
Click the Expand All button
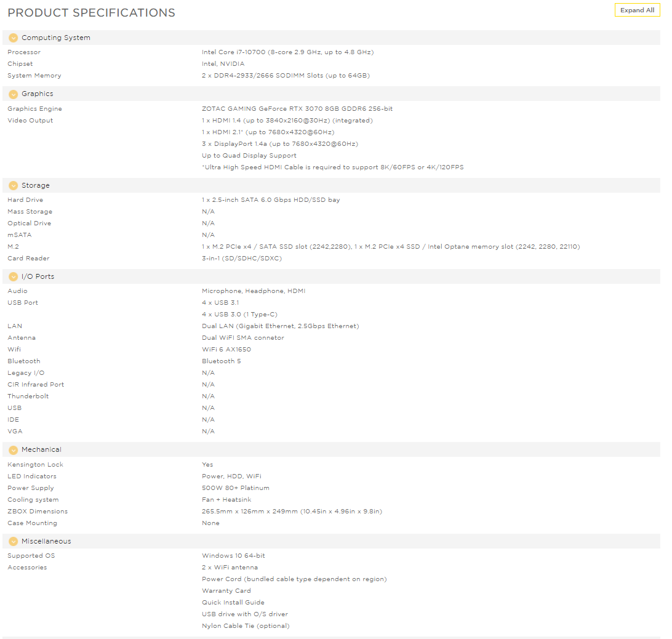click(x=637, y=10)
